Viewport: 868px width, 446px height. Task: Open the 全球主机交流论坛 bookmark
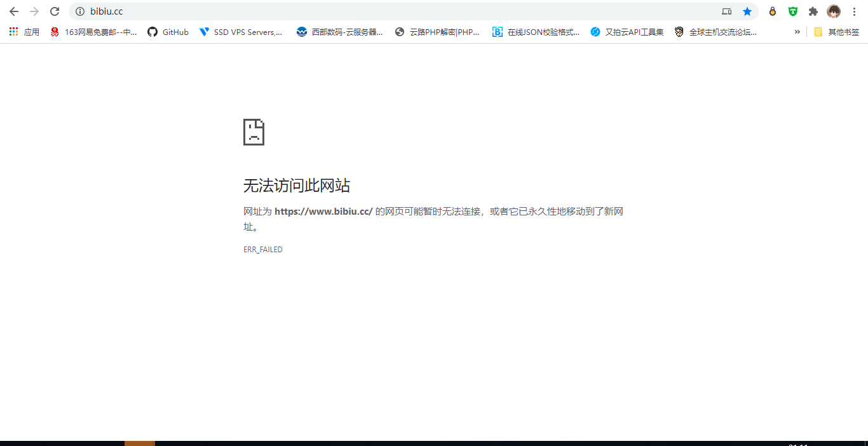(716, 32)
